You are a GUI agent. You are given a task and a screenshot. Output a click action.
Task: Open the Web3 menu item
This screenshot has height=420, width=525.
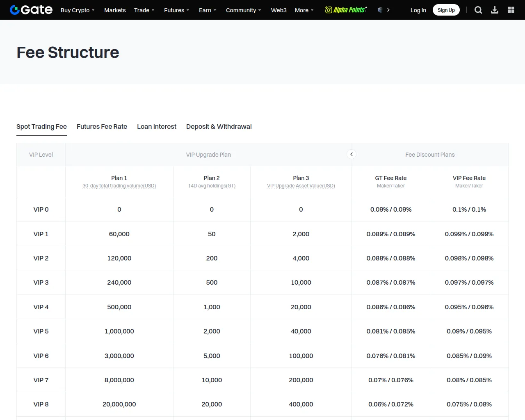coord(279,10)
